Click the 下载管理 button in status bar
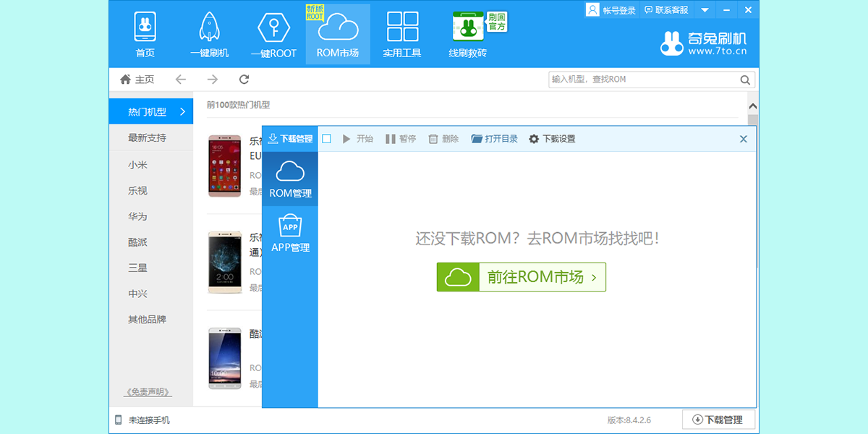 pos(718,420)
